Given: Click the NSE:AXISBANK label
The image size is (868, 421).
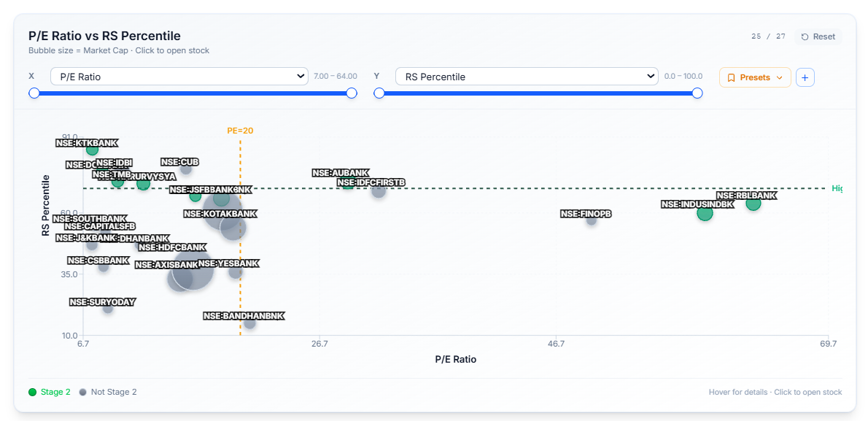Looking at the screenshot, I should 166,265.
